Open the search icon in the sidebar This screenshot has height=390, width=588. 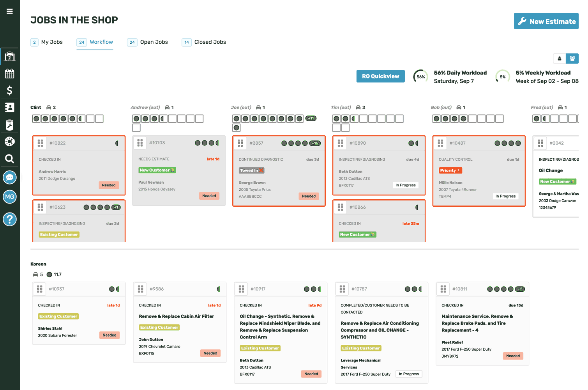click(10, 158)
